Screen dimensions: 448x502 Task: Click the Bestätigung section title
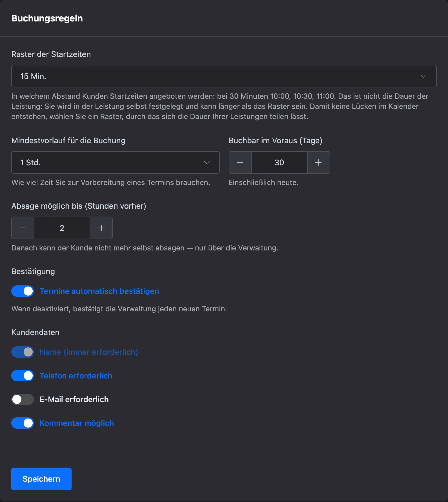(33, 271)
